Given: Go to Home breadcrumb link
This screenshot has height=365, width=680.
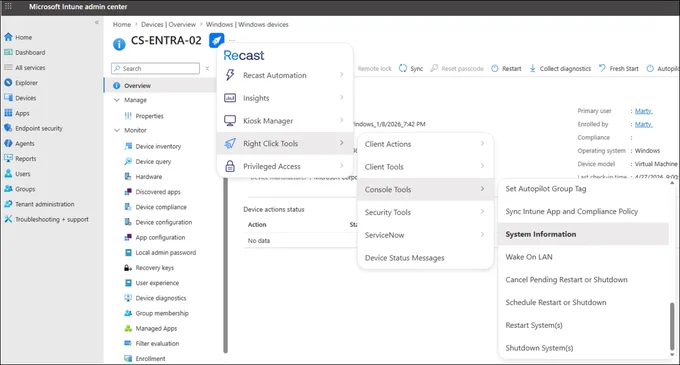Looking at the screenshot, I should point(122,24).
